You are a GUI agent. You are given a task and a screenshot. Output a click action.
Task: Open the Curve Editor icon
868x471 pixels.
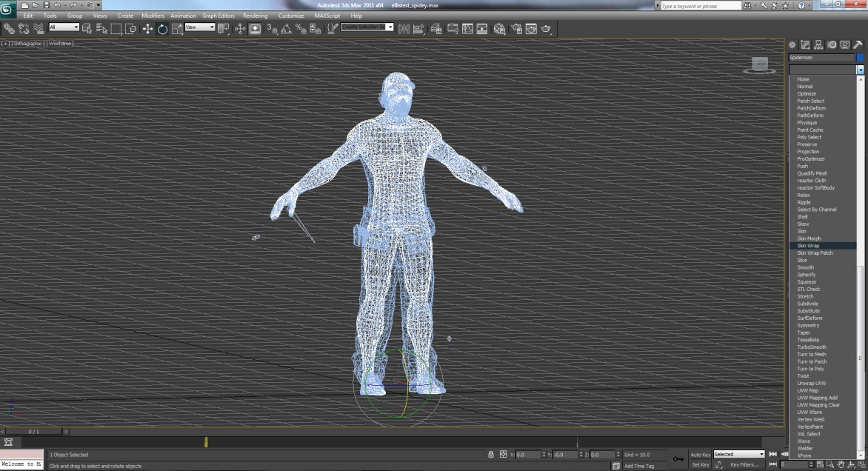(468, 29)
